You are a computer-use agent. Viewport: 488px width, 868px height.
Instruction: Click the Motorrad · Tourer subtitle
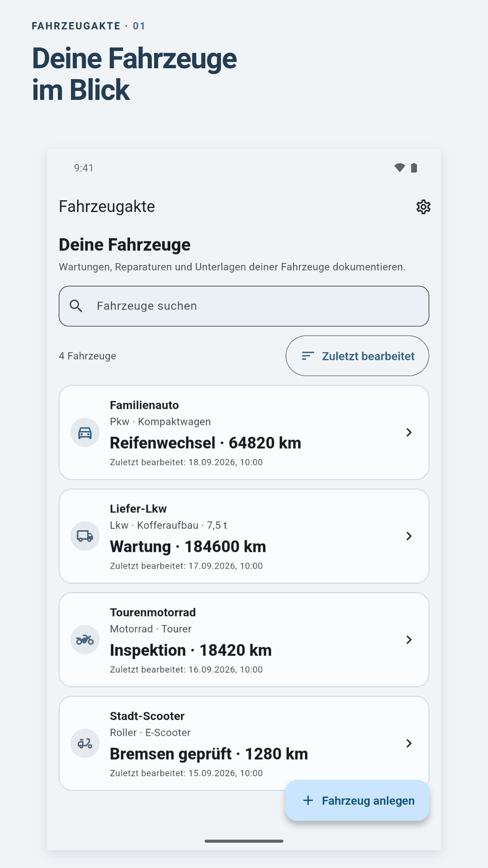[151, 629]
